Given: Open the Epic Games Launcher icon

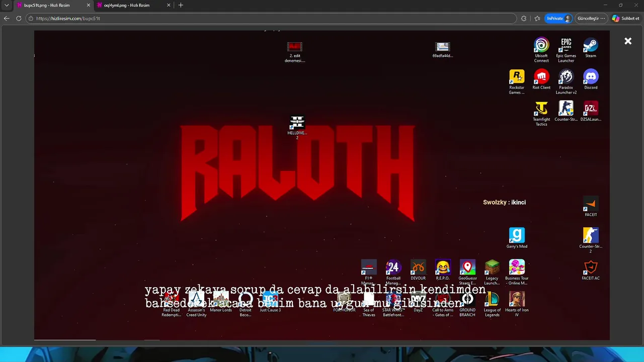Looking at the screenshot, I should coord(566,50).
